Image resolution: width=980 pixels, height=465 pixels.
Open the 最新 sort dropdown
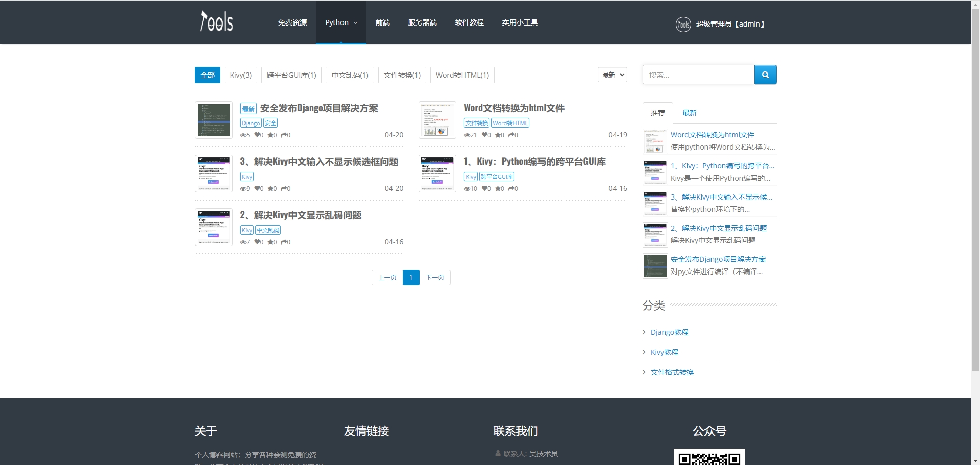612,75
